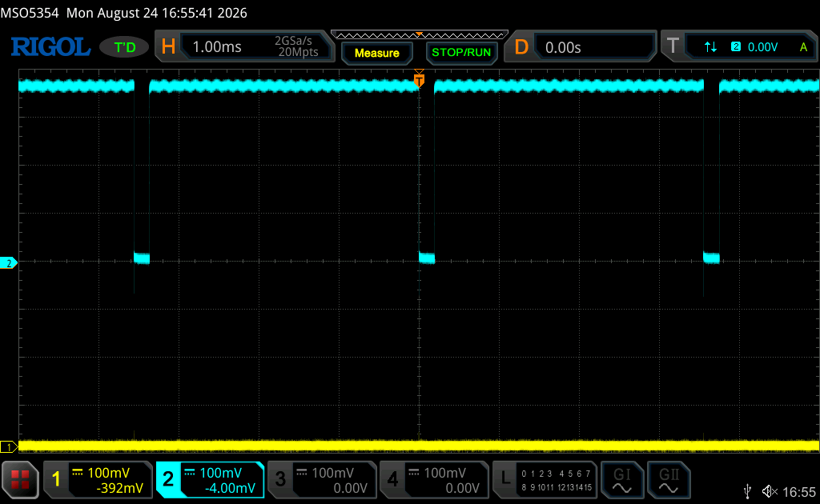Click the T'D trigger status badge
Screen dimensions: 820x504
pyautogui.click(x=124, y=47)
